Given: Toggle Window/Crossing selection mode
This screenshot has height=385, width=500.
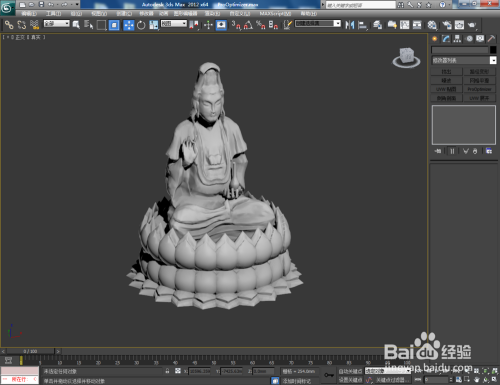Looking at the screenshot, I should coord(114,25).
